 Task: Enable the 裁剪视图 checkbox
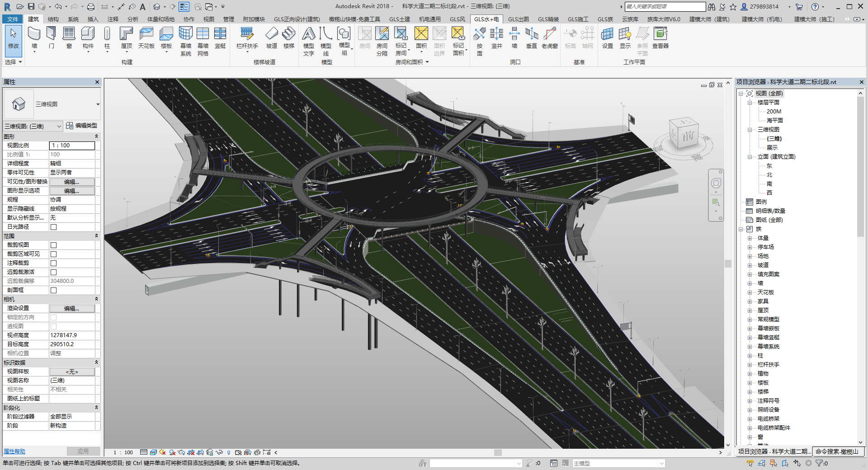click(x=53, y=245)
